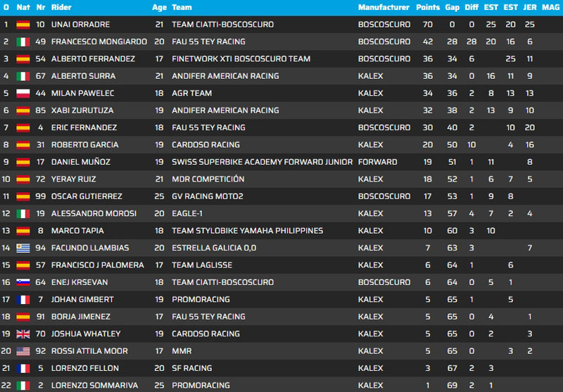Image resolution: width=563 pixels, height=392 pixels.
Task: Select the Rider column header
Action: pos(61,8)
